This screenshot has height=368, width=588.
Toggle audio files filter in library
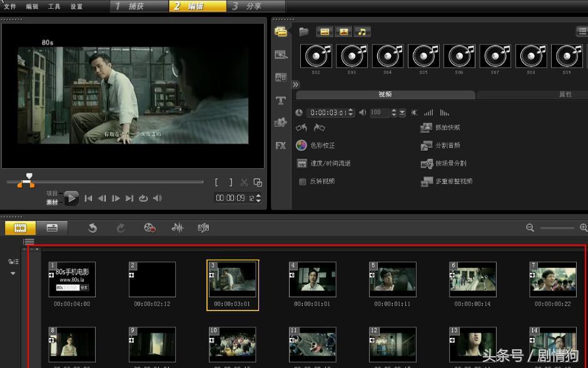[x=362, y=32]
